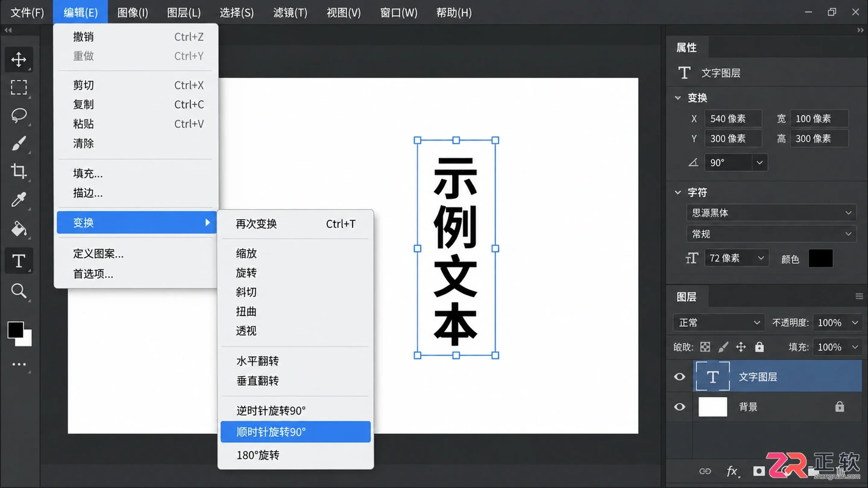Open the 常规 font style dropdown
Viewport: 868px width, 488px height.
click(771, 234)
